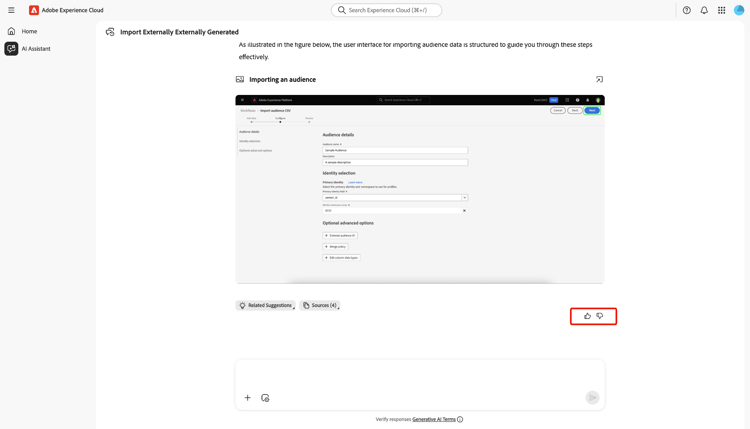Viewport: 750px width, 429px height.
Task: Click the send message button
Action: 592,397
